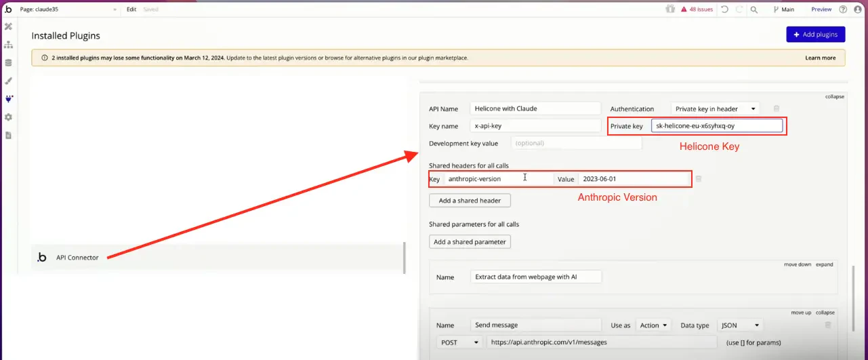
Task: Collapse the Send message call
Action: tap(825, 313)
